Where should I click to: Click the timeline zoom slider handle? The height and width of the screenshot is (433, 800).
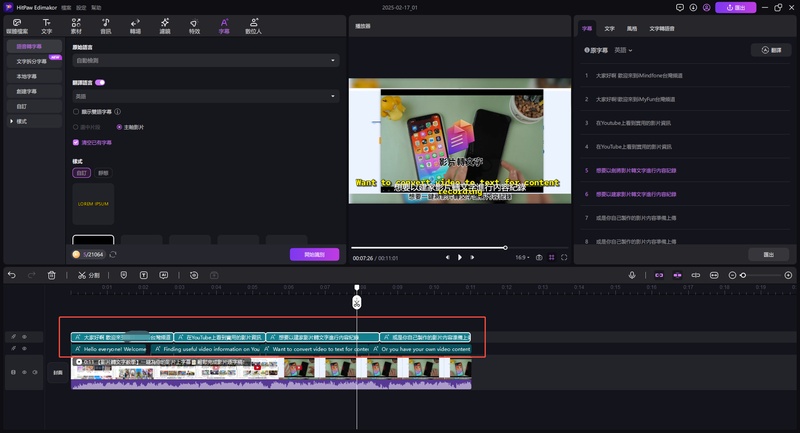tap(743, 275)
